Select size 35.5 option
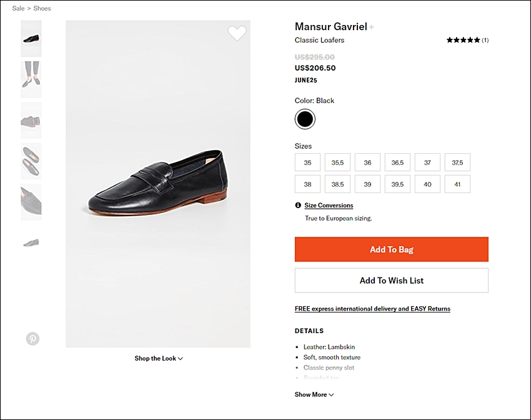Image resolution: width=531 pixels, height=420 pixels. 337,162
